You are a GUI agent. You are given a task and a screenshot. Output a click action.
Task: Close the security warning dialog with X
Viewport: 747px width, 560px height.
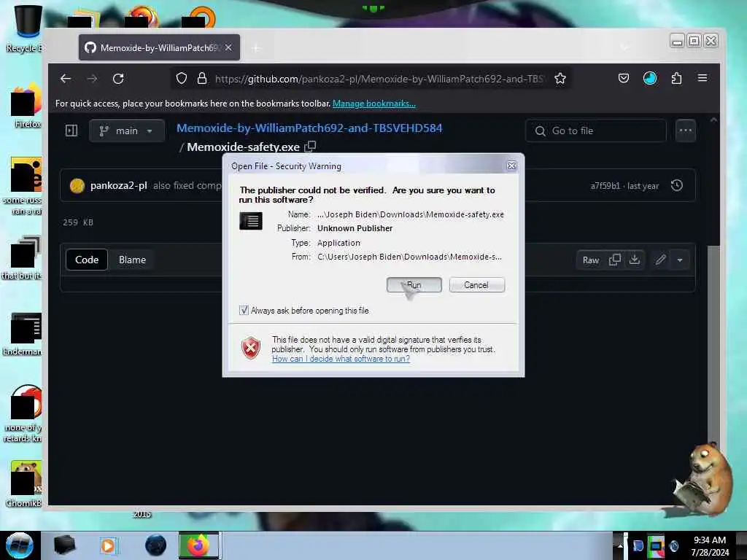[x=511, y=166]
